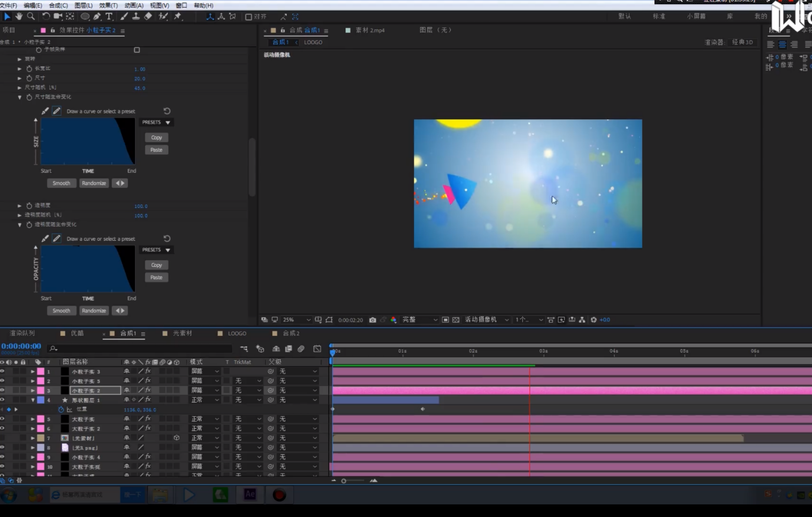Collapse the 形状图层 1 layer properties

33,400
